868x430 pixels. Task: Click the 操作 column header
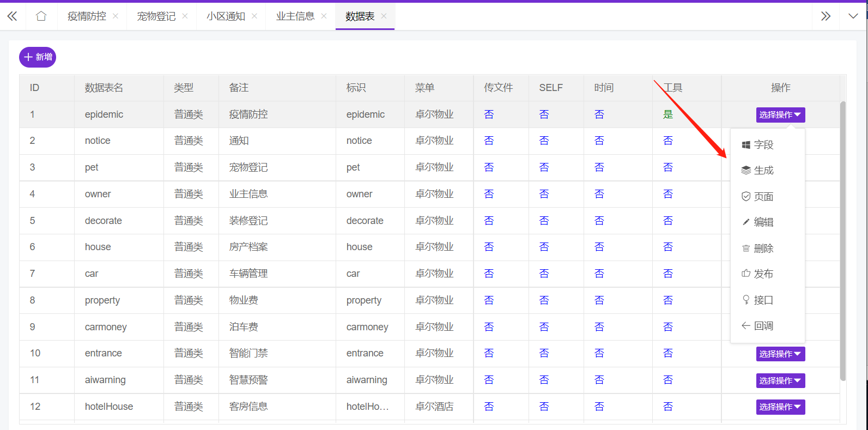781,88
